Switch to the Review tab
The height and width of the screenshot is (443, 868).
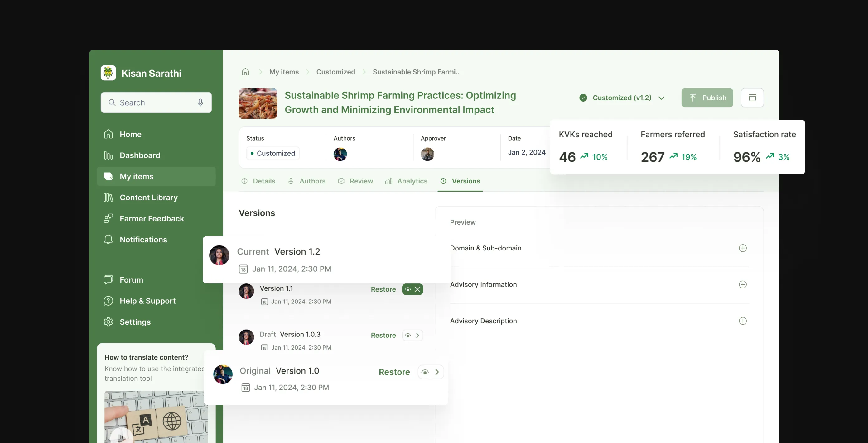coord(355,181)
